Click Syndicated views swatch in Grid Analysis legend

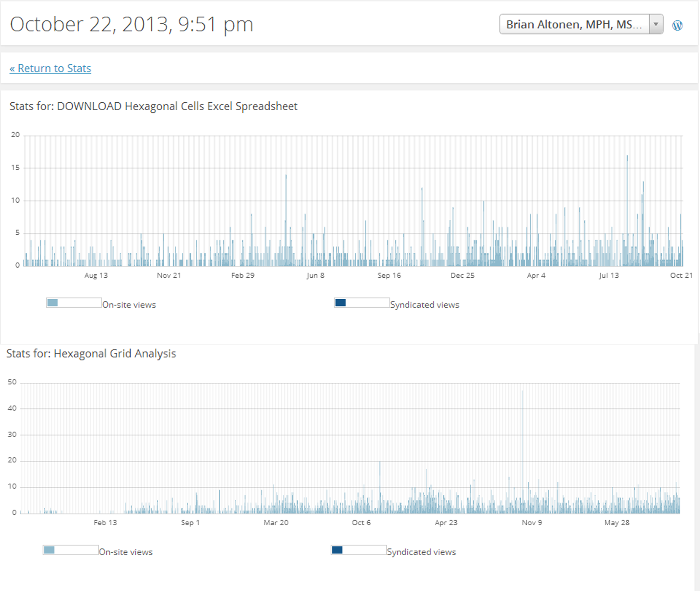pyautogui.click(x=337, y=550)
